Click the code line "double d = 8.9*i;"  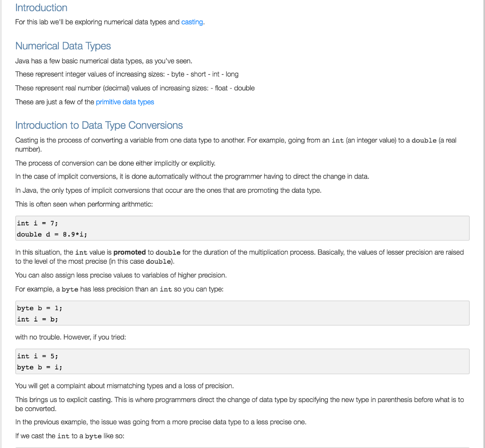[52, 234]
